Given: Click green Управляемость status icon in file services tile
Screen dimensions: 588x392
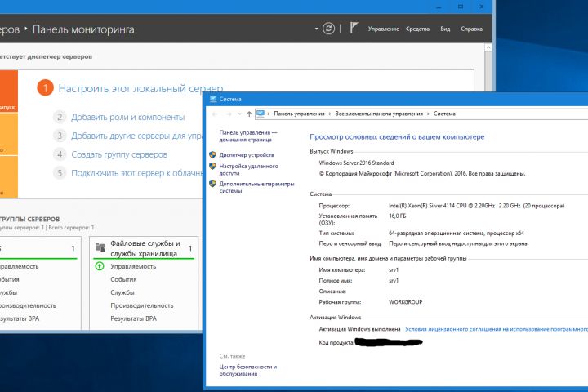Looking at the screenshot, I should coord(100,266).
